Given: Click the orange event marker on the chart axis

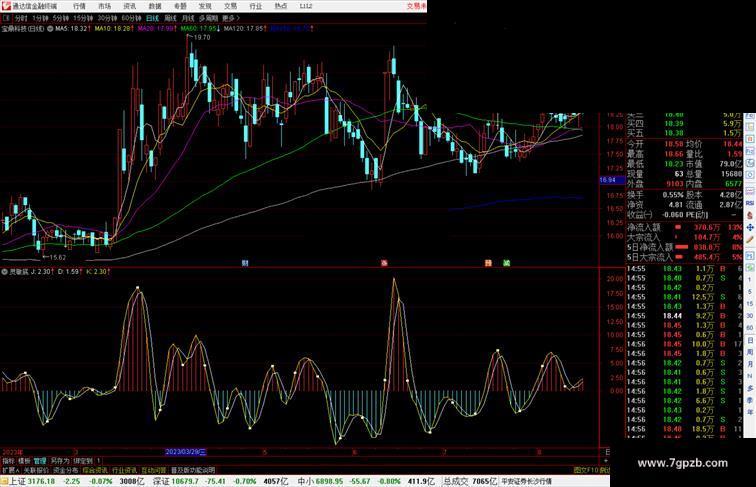Looking at the screenshot, I should pos(488,263).
